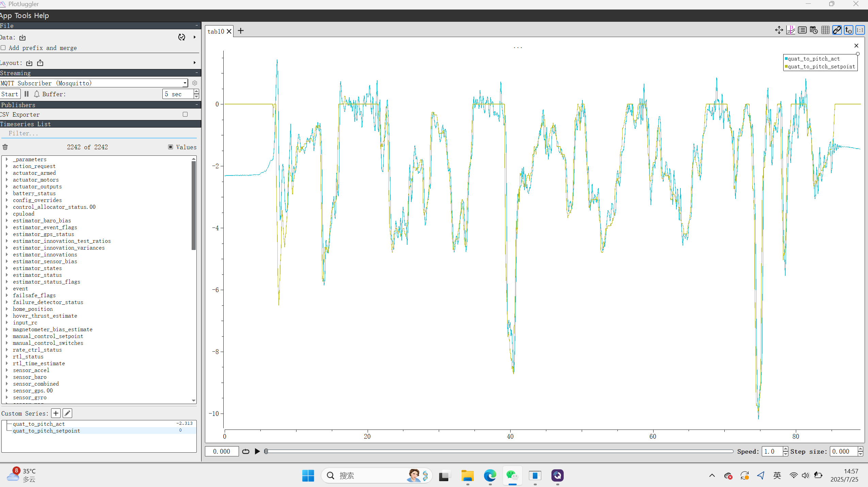Open File Explorer from taskbar

pyautogui.click(x=467, y=475)
